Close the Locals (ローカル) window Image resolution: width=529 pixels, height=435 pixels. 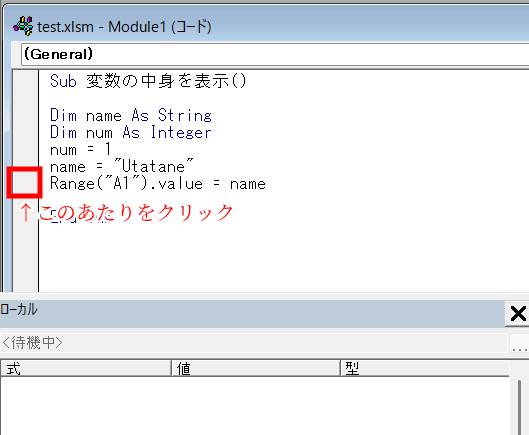(518, 314)
